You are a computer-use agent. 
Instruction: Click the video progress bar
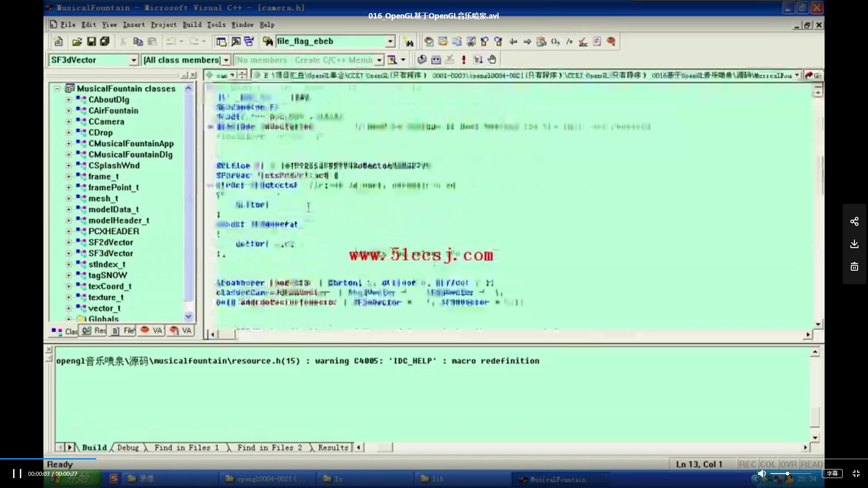click(434, 459)
